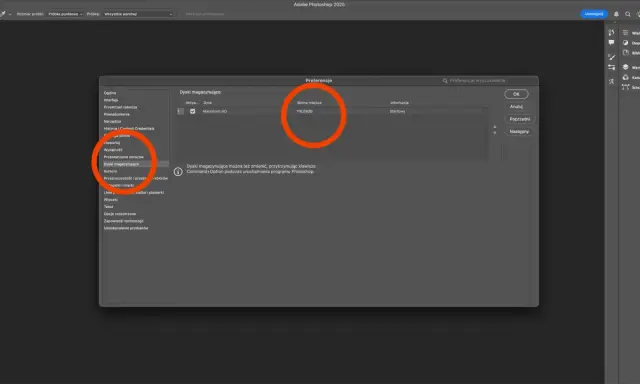Open Ogólne preferences category
Image resolution: width=640 pixels, height=384 pixels.
coord(110,93)
